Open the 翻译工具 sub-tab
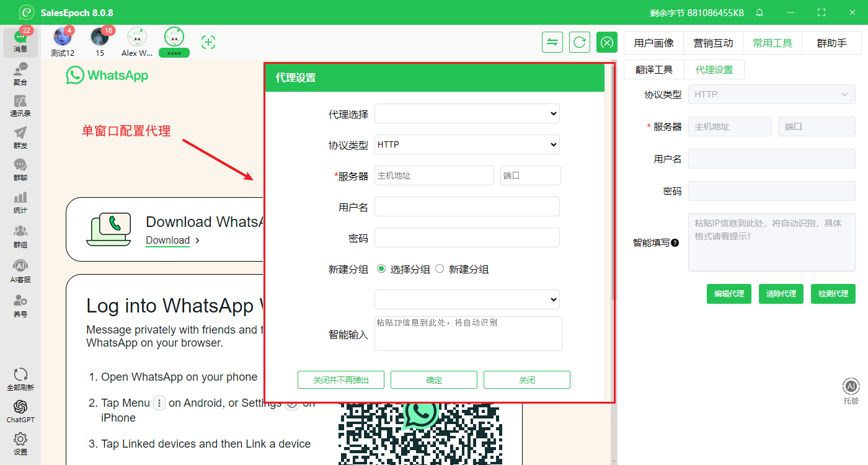The image size is (868, 465). click(x=654, y=69)
